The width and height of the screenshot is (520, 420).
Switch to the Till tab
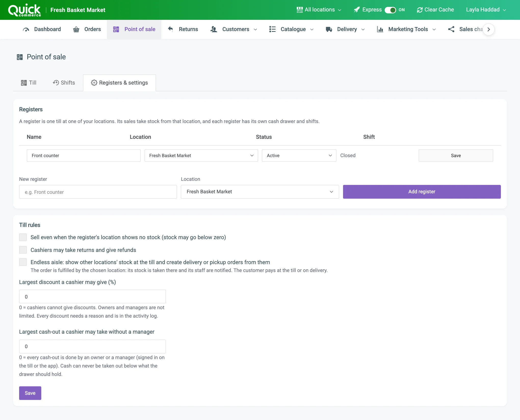point(29,83)
